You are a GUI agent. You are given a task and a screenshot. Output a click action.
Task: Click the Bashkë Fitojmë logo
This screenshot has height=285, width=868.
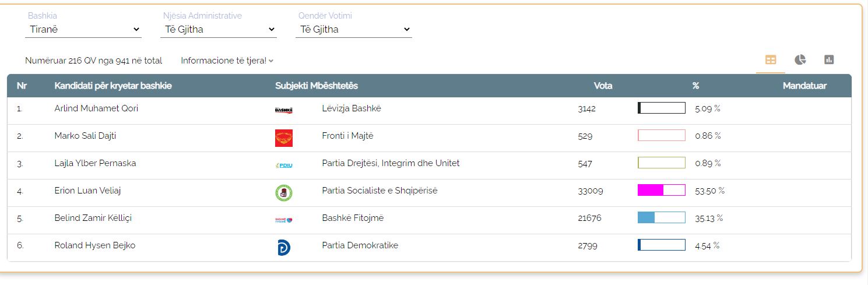tap(284, 220)
